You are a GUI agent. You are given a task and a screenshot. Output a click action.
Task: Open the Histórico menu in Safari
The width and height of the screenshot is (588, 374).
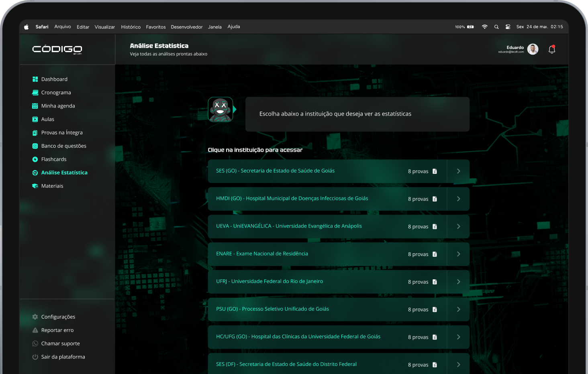tap(131, 27)
